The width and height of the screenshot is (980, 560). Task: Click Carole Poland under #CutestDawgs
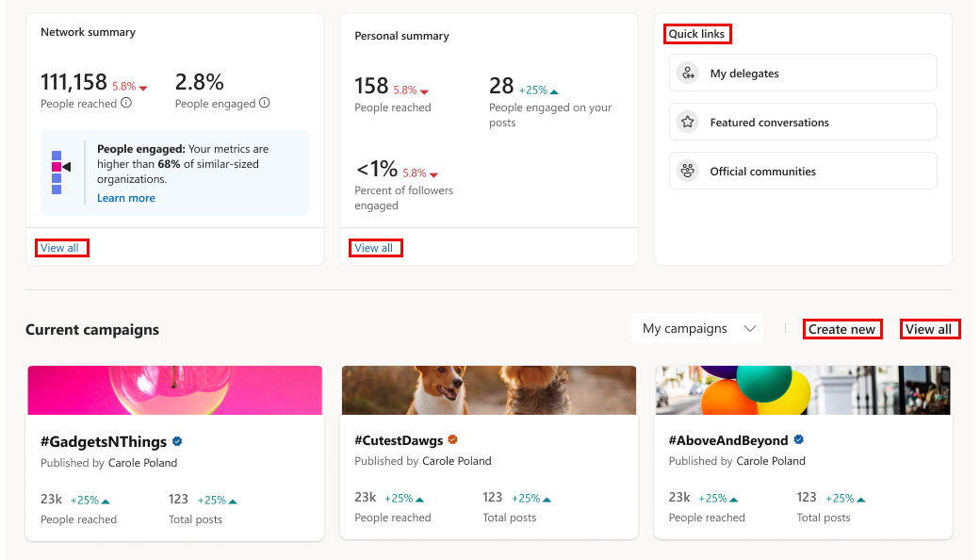click(x=456, y=461)
